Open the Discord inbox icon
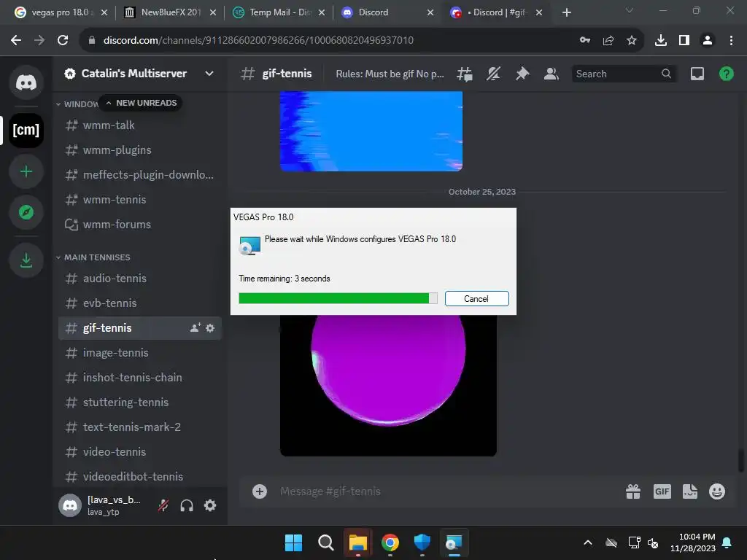This screenshot has width=747, height=560. click(x=697, y=74)
